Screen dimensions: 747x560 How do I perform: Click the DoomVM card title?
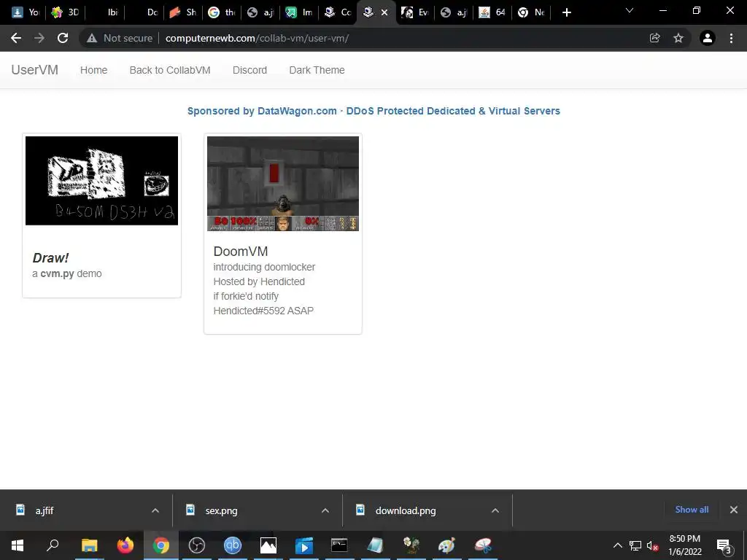tap(241, 251)
